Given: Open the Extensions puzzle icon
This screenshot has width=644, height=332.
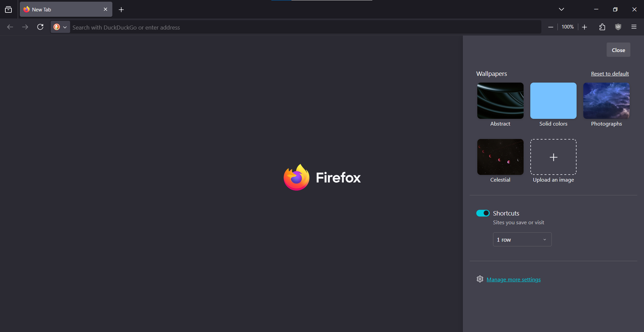Looking at the screenshot, I should 602,27.
